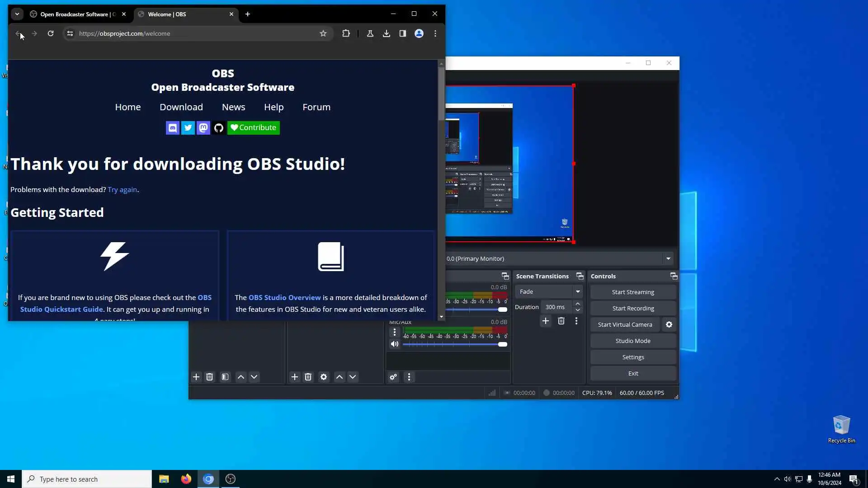Image resolution: width=868 pixels, height=488 pixels.
Task: Expand the Primary Monitor display dropdown
Action: tap(668, 258)
